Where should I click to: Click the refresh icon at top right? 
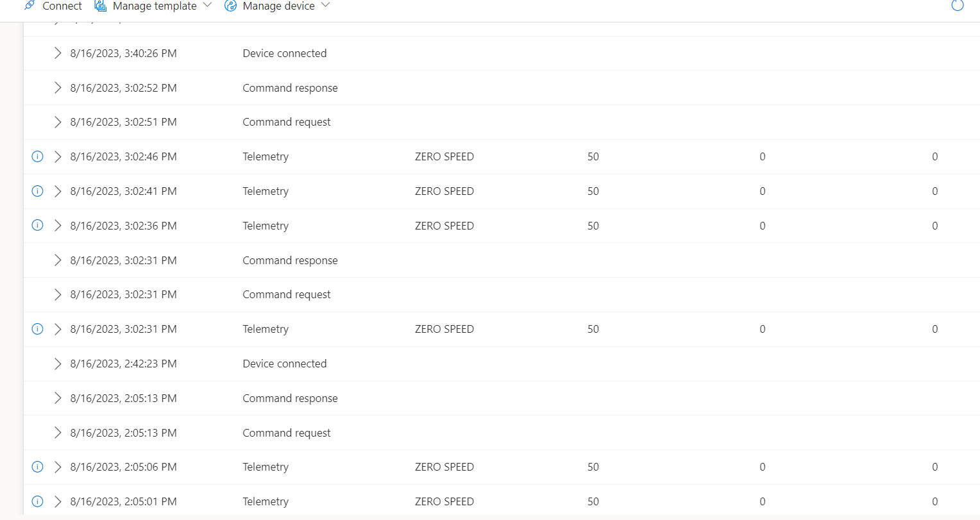point(958,5)
